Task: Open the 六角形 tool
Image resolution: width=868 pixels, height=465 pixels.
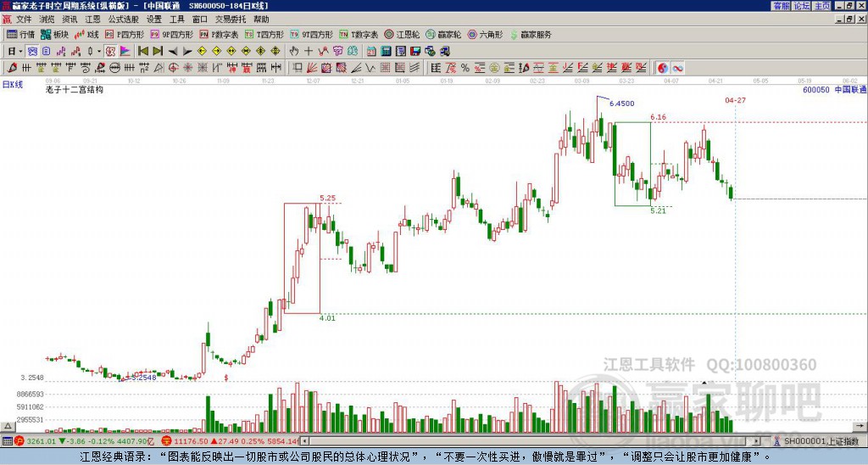Action: 485,34
